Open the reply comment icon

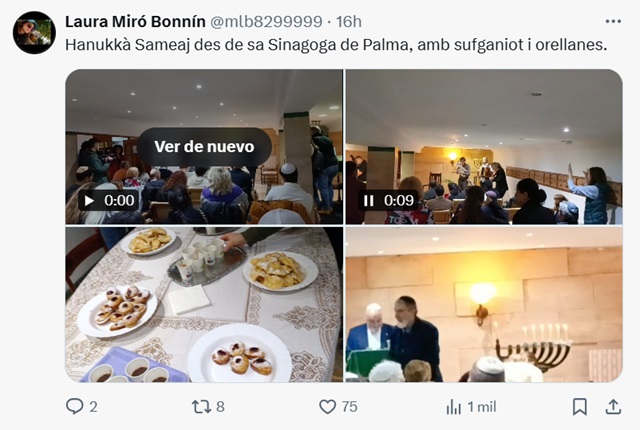coord(75,406)
